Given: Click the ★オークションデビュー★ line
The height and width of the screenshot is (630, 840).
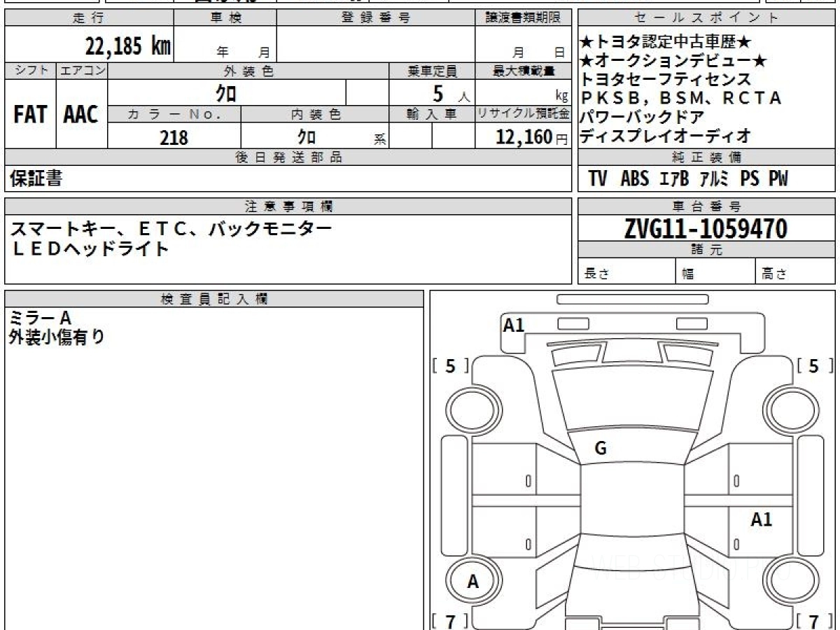Looking at the screenshot, I should coord(673,61).
